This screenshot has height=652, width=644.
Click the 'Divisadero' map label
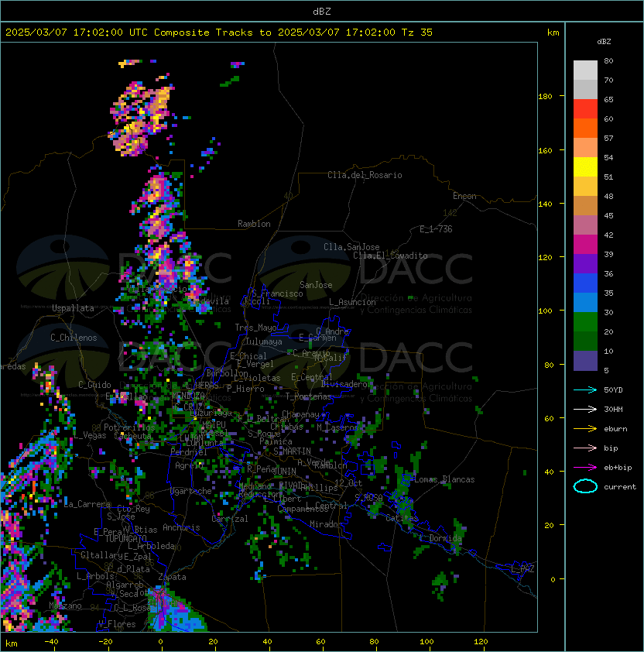[x=344, y=384]
